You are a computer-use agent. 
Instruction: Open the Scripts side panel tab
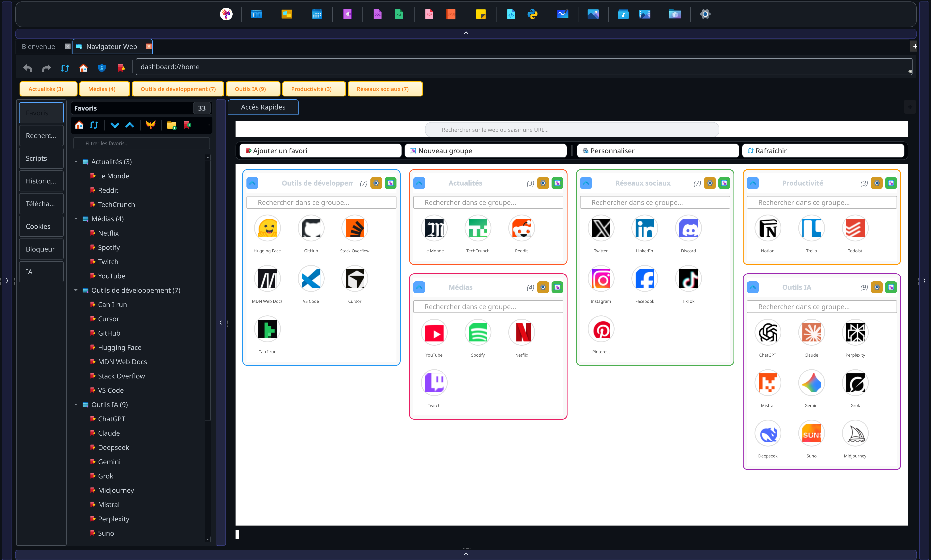coord(41,158)
